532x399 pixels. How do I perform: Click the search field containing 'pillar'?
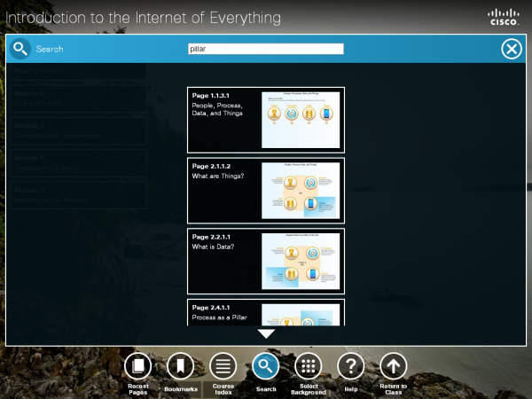tap(265, 50)
